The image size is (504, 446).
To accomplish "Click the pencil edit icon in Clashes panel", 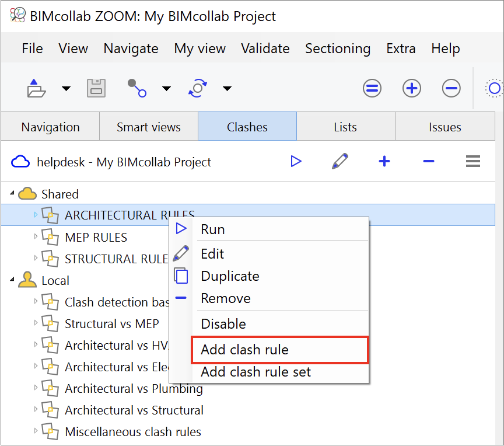I will pyautogui.click(x=339, y=161).
